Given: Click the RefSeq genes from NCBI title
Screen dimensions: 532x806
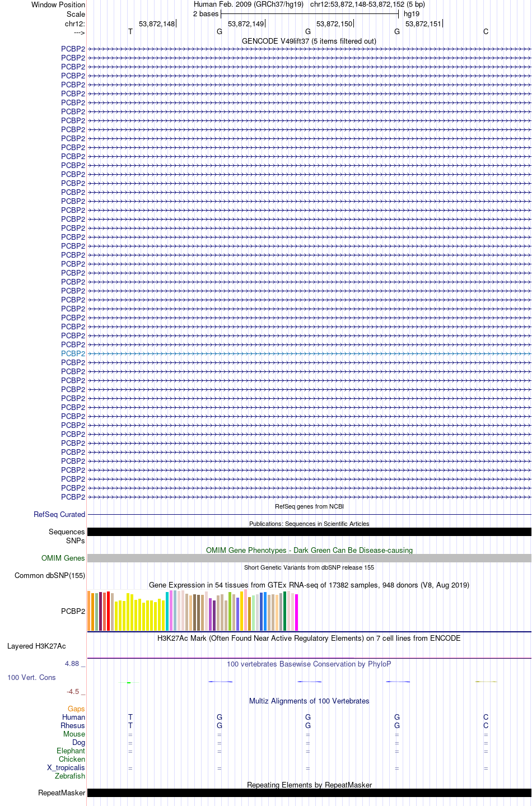Looking at the screenshot, I should [309, 506].
